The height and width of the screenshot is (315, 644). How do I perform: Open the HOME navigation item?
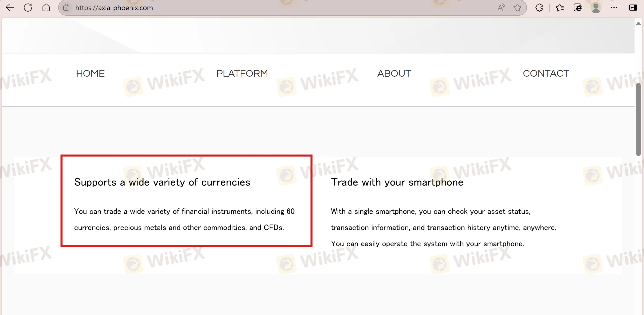click(x=90, y=73)
